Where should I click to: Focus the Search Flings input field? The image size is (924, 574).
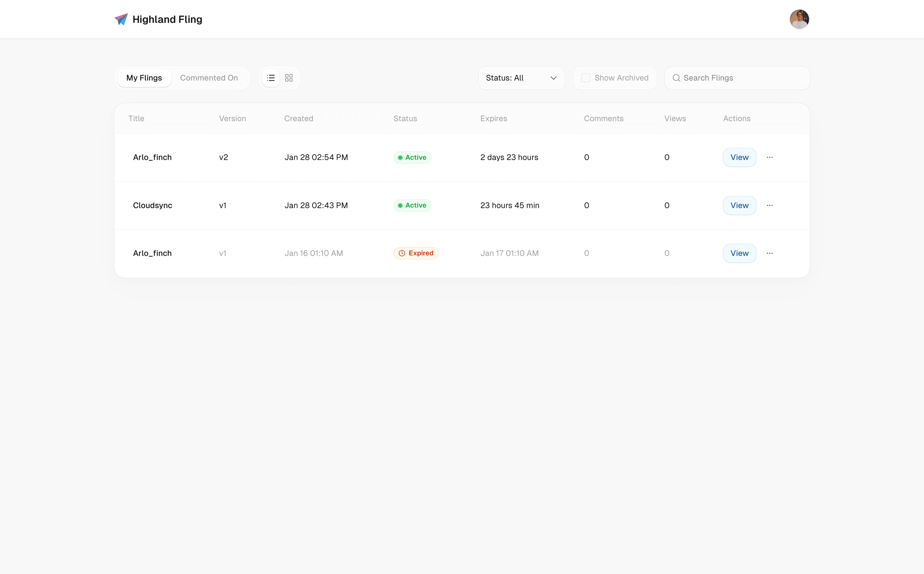pyautogui.click(x=743, y=78)
